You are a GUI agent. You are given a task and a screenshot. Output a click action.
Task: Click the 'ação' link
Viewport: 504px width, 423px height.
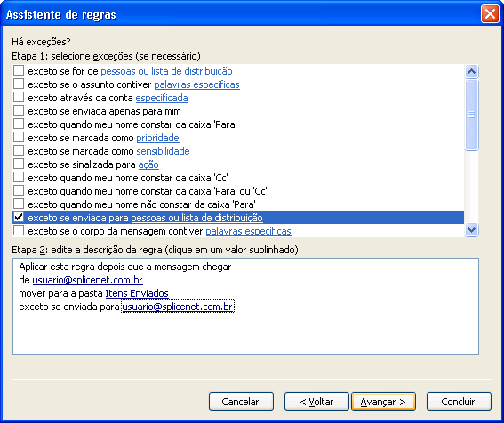coord(148,164)
